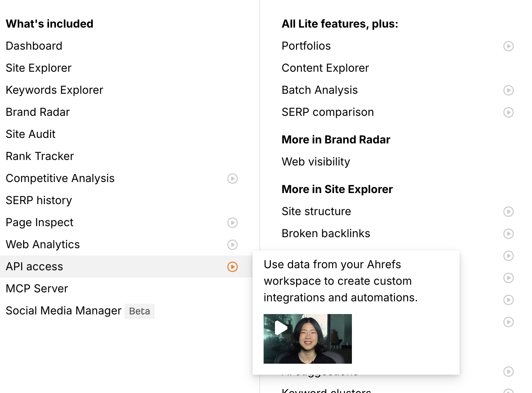Click the orange API access play icon
The width and height of the screenshot is (532, 393).
(233, 267)
